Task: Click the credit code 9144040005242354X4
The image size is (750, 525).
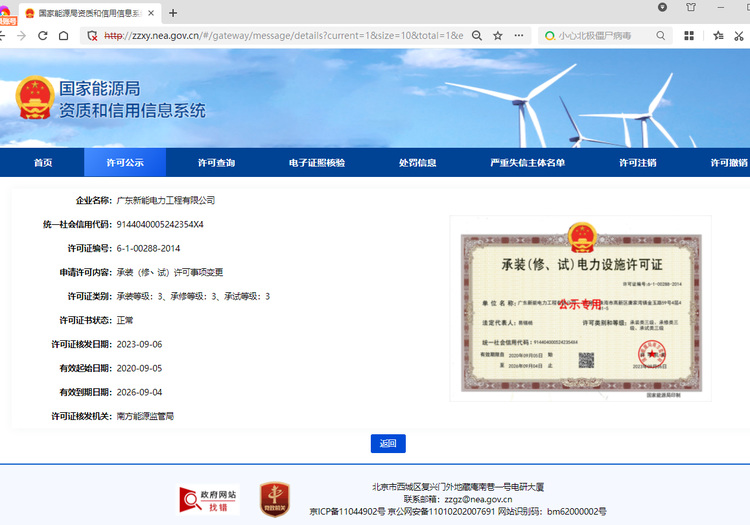Action: 160,224
